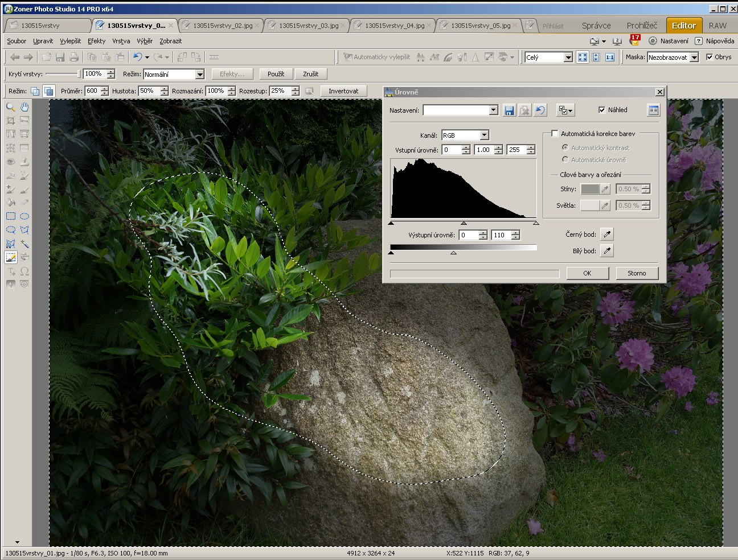Click the White point eyedropper
This screenshot has width=738, height=560.
(x=607, y=250)
